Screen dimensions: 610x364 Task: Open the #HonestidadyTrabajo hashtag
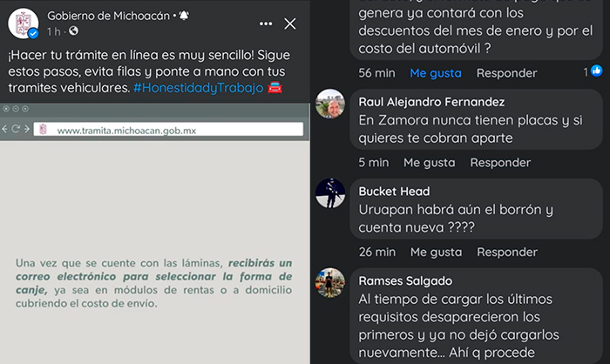[199, 88]
